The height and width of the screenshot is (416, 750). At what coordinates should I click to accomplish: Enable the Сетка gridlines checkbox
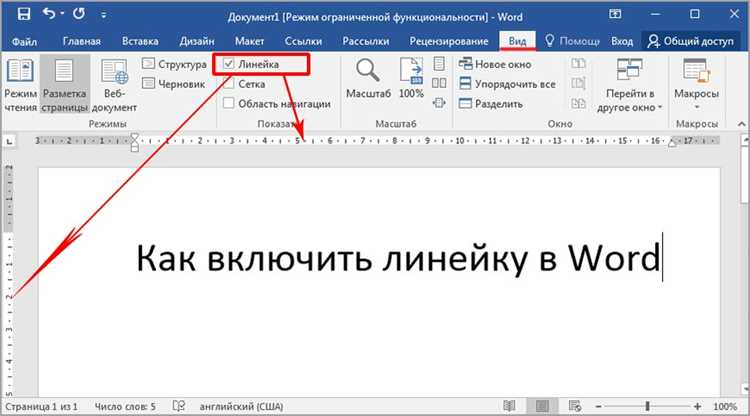(229, 84)
